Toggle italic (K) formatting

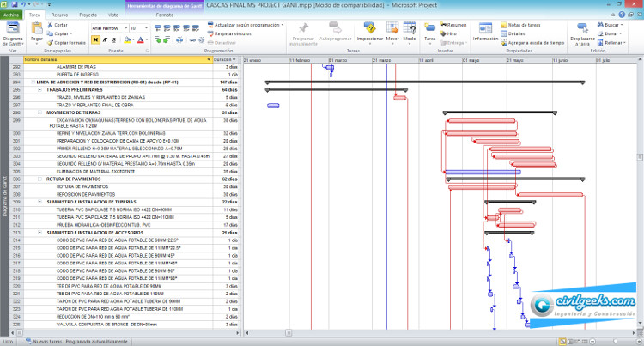(104, 39)
